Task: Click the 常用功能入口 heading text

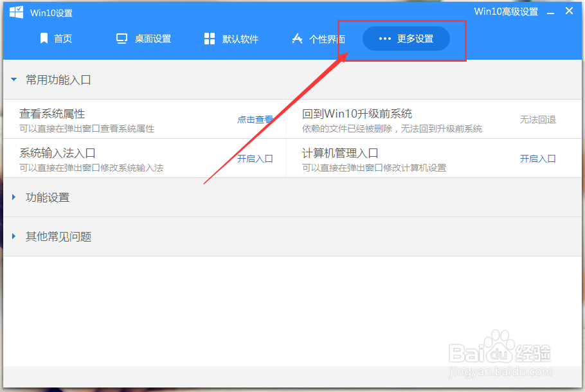Action: (x=59, y=80)
